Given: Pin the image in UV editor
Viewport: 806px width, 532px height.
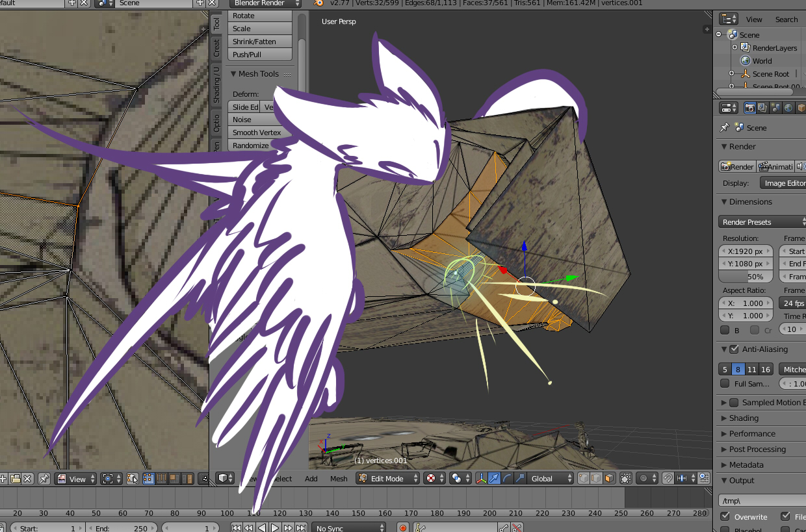Looking at the screenshot, I should pos(44,479).
